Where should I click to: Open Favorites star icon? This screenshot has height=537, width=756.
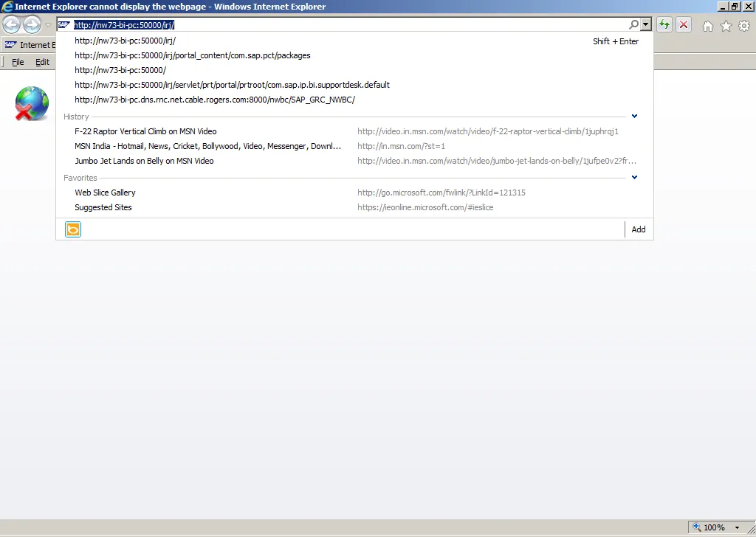click(x=726, y=26)
